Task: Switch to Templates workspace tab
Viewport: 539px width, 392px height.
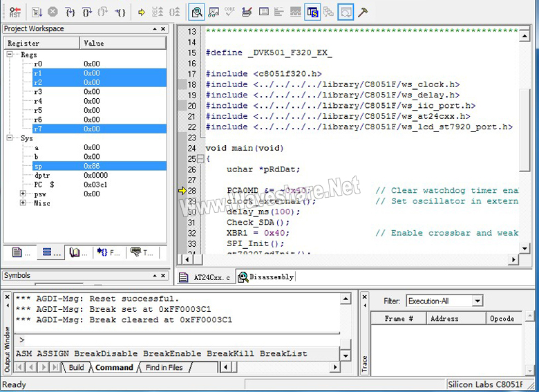Action: 142,252
